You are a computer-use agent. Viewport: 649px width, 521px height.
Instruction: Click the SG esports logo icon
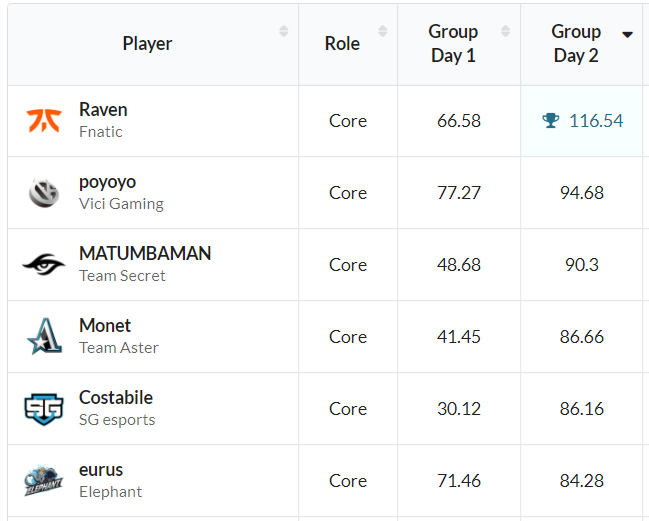[44, 409]
